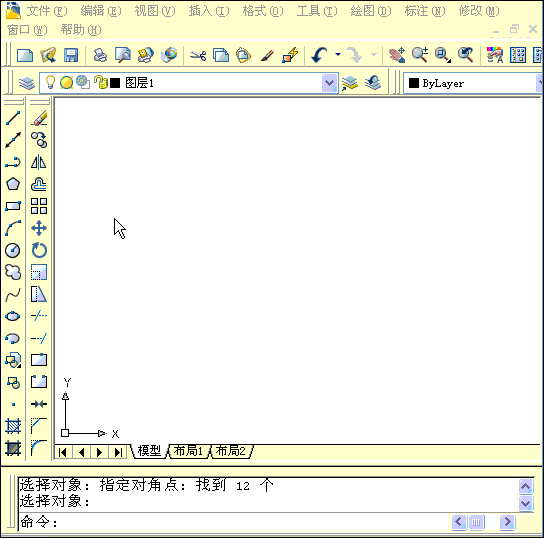Screen dimensions: 544x538
Task: Select the Offset tool
Action: click(39, 184)
